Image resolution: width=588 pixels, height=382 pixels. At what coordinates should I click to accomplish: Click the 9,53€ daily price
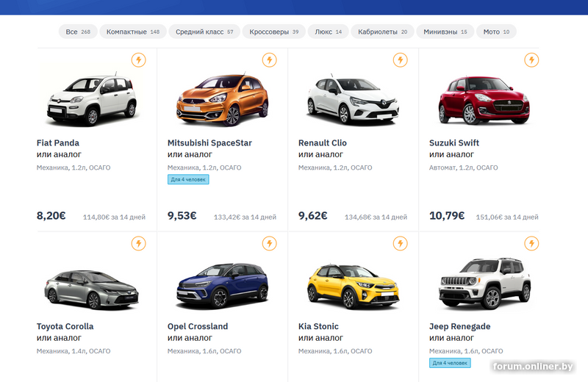pyautogui.click(x=182, y=215)
